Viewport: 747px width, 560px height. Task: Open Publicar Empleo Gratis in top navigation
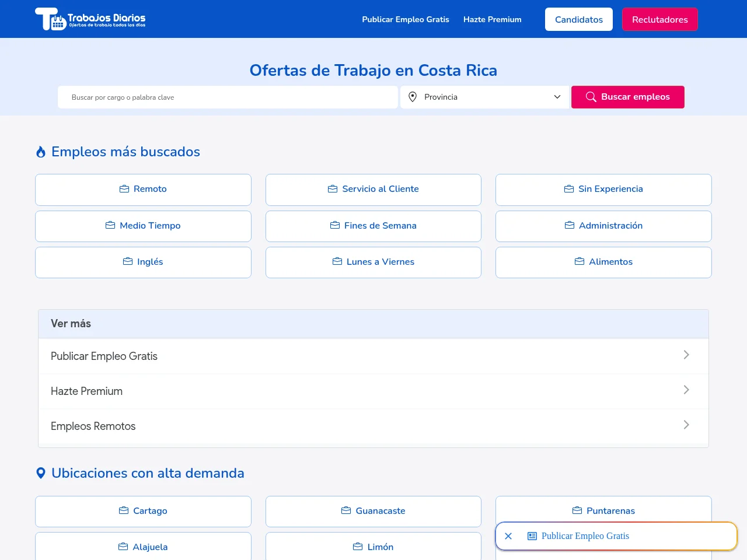click(406, 19)
